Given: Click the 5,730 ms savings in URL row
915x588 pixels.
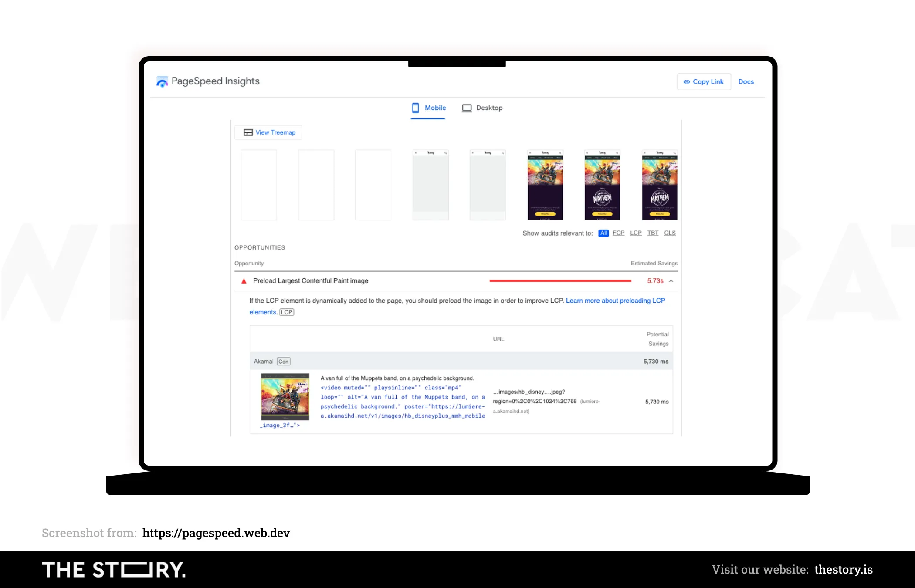Looking at the screenshot, I should 657,402.
